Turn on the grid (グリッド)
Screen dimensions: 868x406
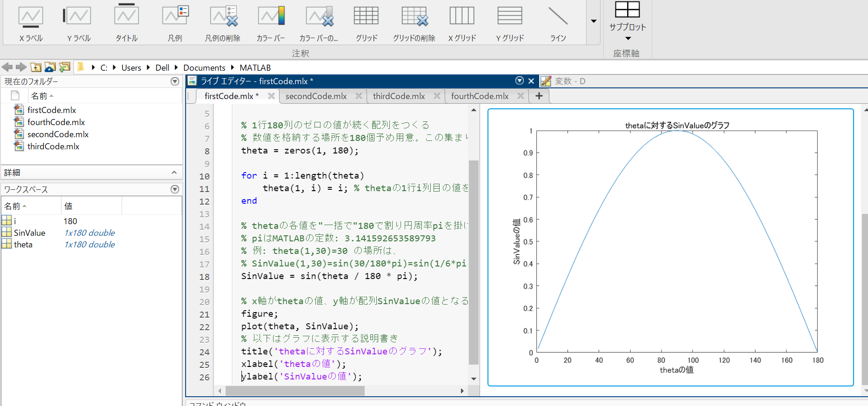point(367,23)
